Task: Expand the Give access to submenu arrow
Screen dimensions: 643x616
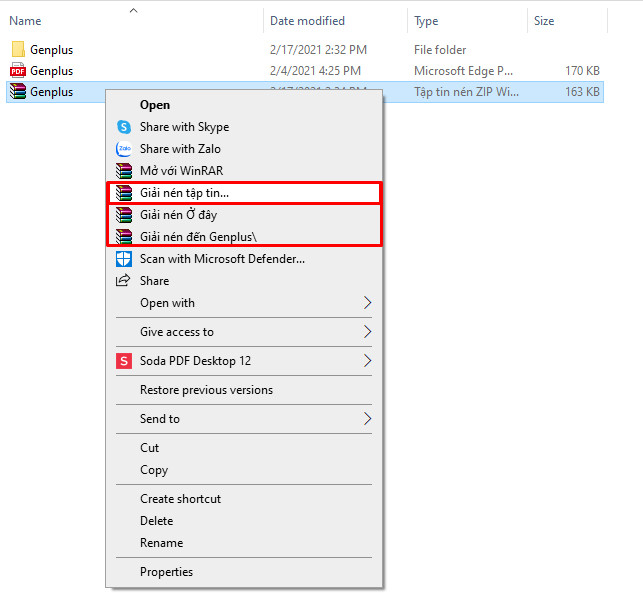Action: 367,332
